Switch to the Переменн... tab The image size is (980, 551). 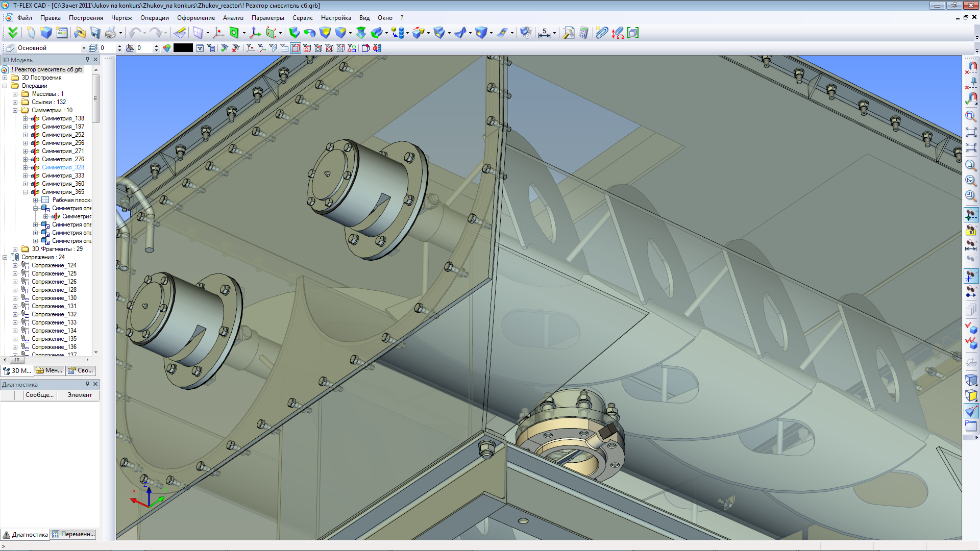(x=73, y=534)
